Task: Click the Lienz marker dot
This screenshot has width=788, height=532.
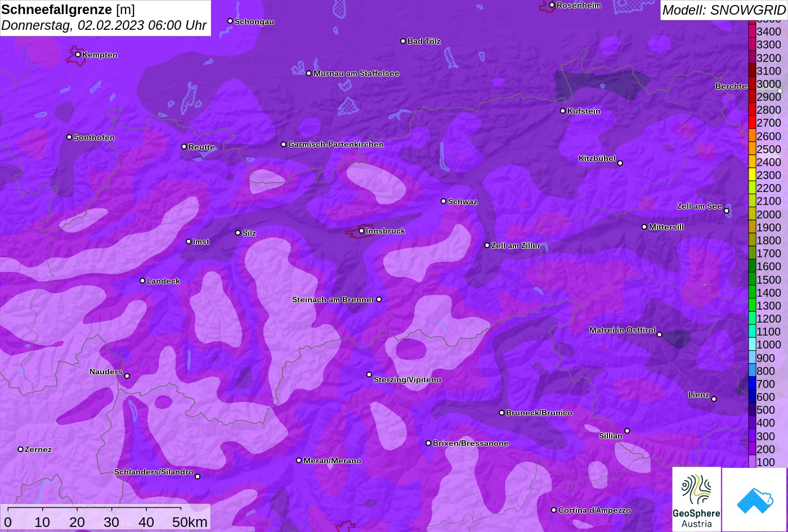Action: coord(714,399)
